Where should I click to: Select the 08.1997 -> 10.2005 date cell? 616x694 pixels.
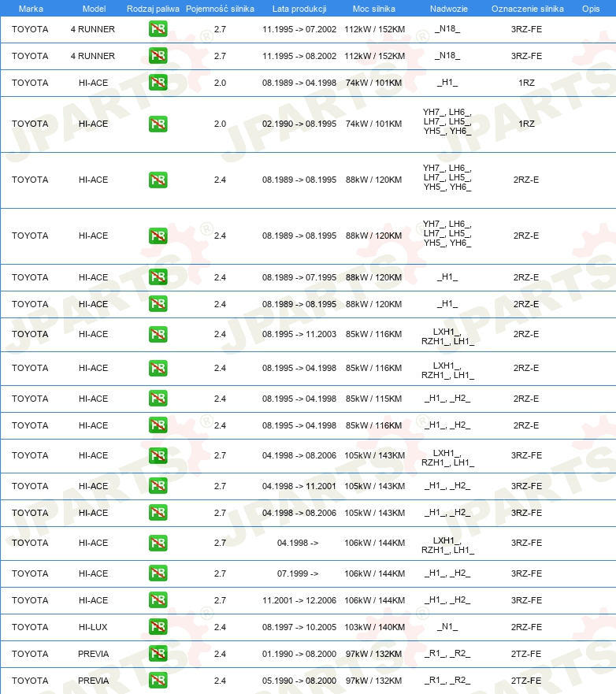click(x=299, y=627)
